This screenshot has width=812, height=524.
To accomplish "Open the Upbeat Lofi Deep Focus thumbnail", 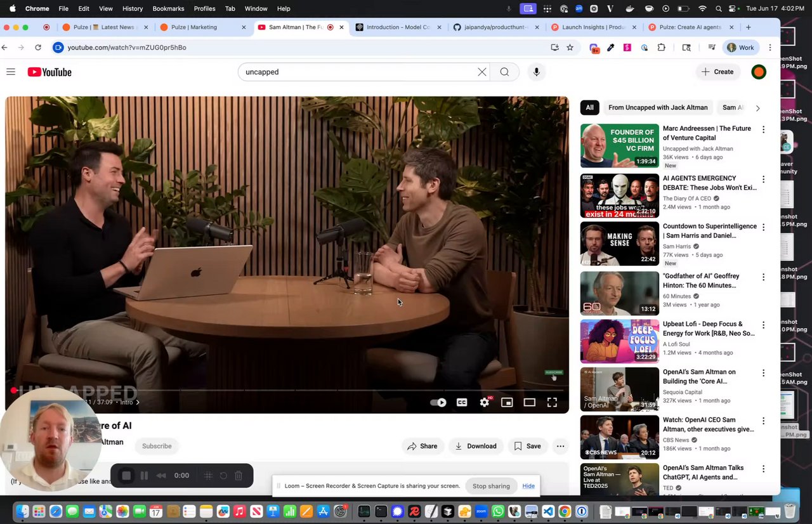I will (x=620, y=341).
